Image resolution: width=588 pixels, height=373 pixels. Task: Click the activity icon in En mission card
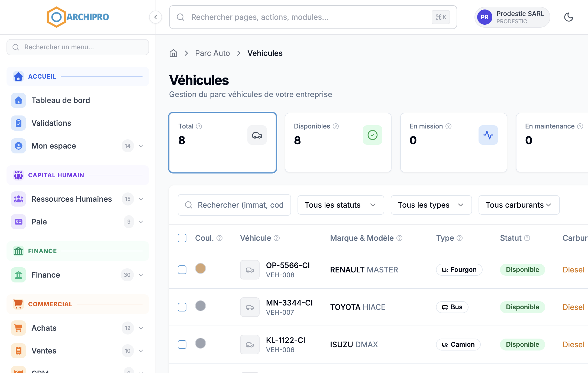click(x=488, y=135)
